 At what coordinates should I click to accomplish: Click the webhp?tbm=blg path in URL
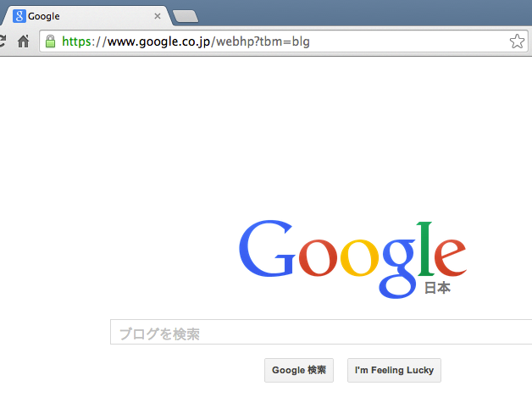coord(263,41)
